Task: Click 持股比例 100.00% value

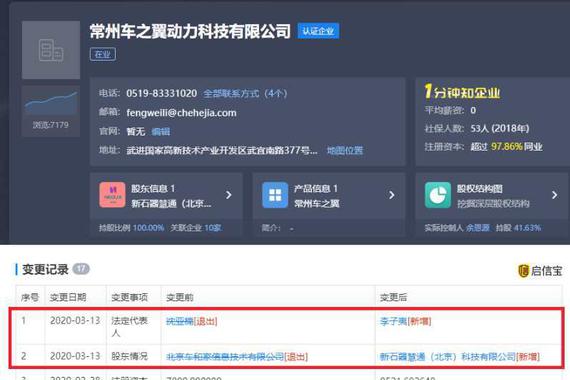Action: [x=149, y=228]
